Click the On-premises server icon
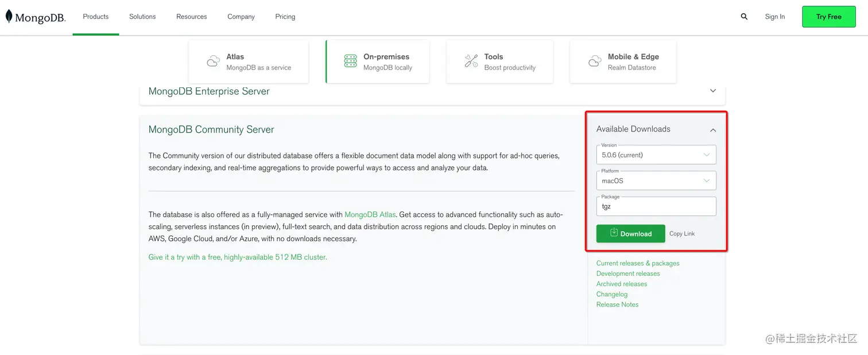Viewport: 868px width, 355px height. pos(350,61)
